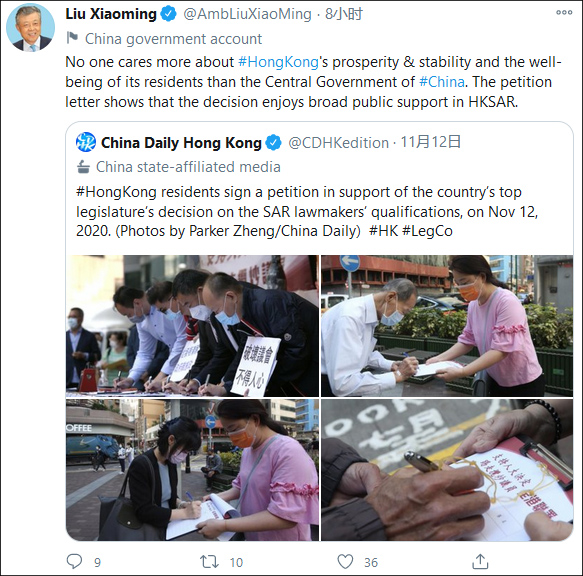
Task: Open the @CDHKedition handle
Action: [338, 143]
